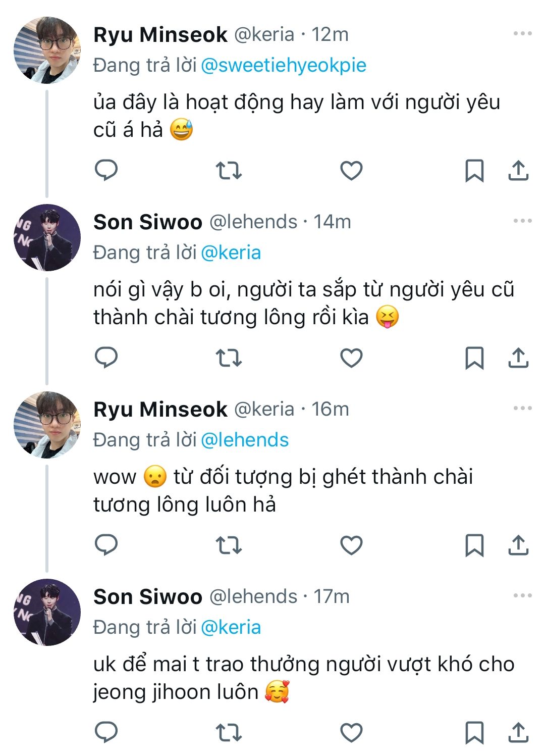Open Ryu Minseok's avatar on 12m tweet

[x=47, y=50]
